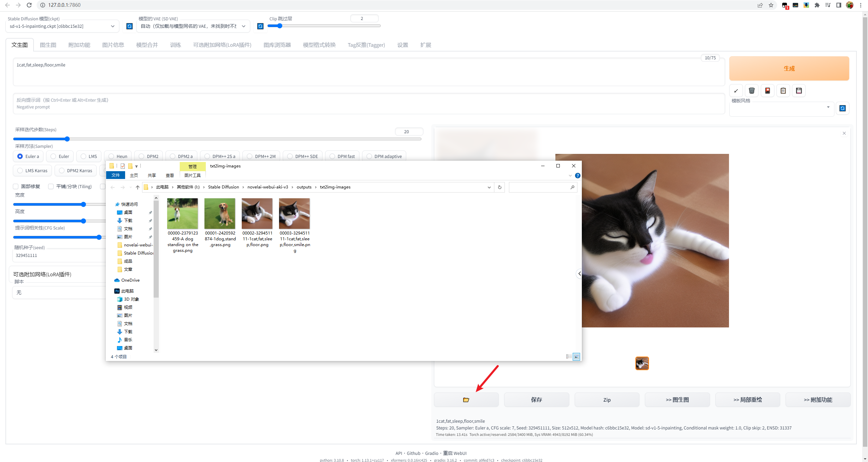This screenshot has height=462, width=868.
Task: Click the Steps sampling slider handle
Action: coord(67,139)
